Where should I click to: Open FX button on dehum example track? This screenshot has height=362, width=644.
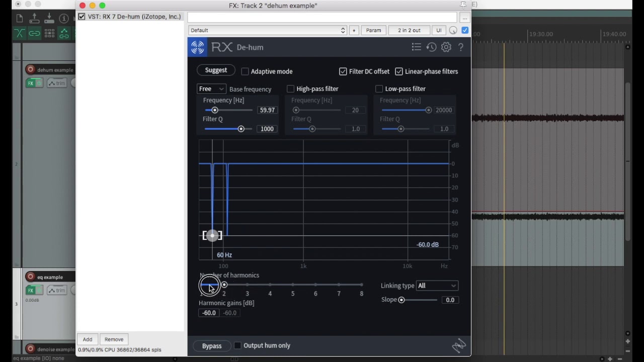(x=31, y=83)
